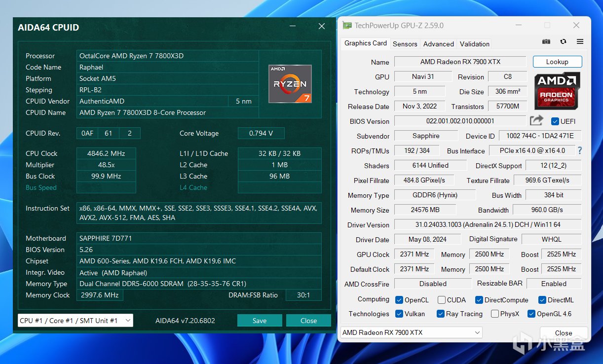Click the AIDA64 v7.20.6802 version text

click(185, 321)
